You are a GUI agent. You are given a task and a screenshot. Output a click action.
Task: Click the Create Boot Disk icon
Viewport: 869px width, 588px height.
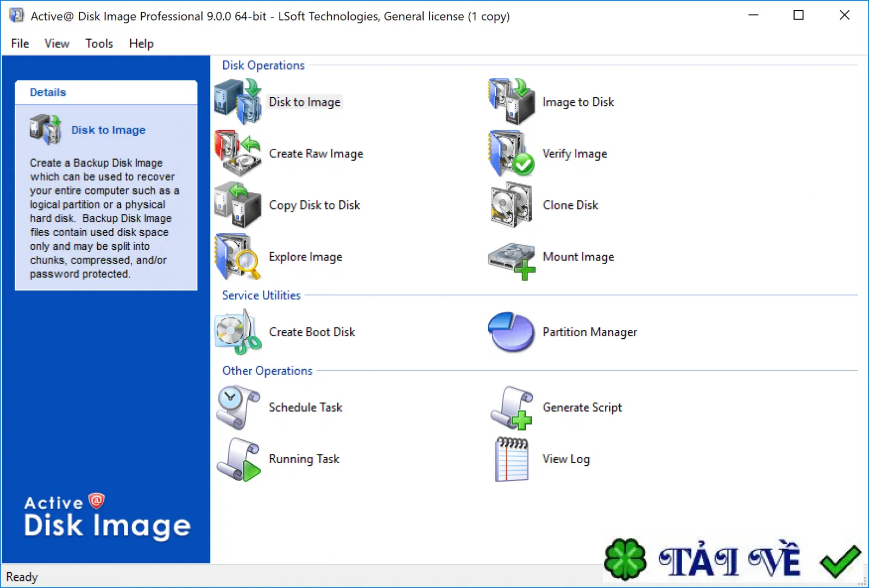(238, 332)
